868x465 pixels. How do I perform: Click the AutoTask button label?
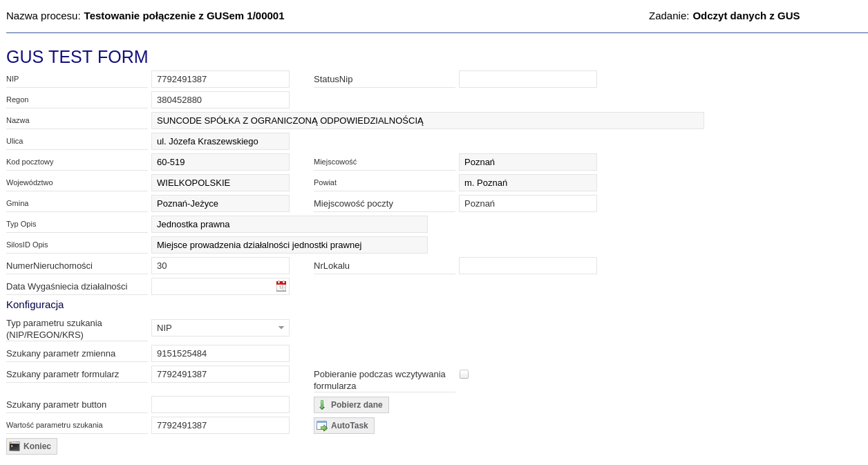click(x=350, y=426)
